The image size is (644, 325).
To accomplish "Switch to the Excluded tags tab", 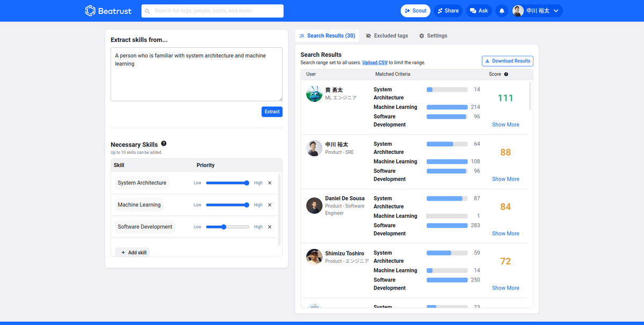I will tap(387, 35).
